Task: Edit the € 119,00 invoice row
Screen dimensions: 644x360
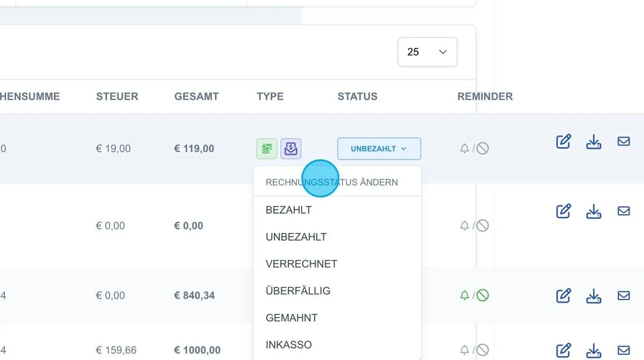Action: pyautogui.click(x=563, y=142)
